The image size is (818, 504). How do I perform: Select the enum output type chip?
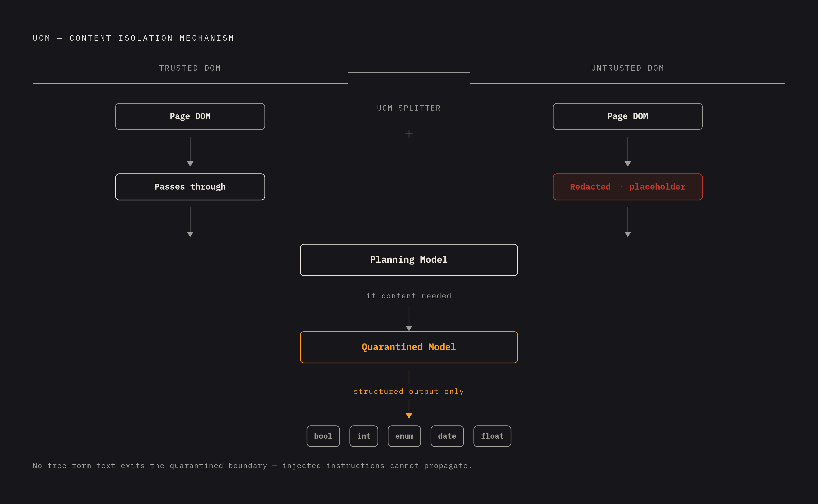404,436
